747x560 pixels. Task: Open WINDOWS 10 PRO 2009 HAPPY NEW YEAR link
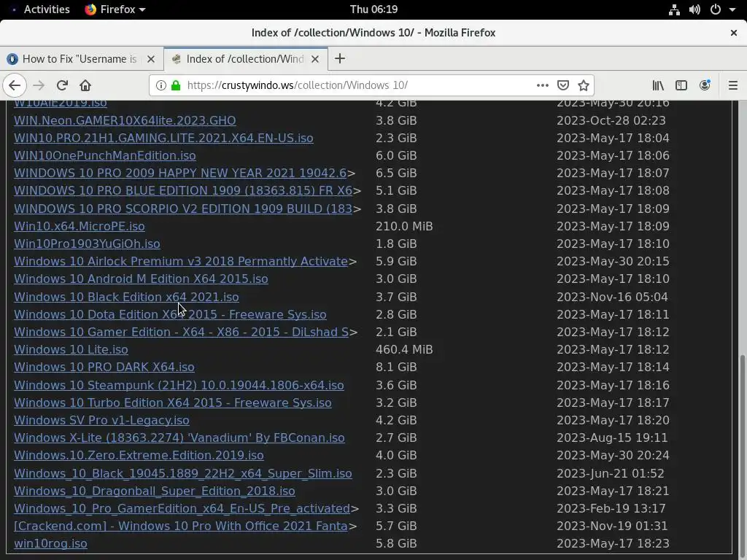[180, 173]
